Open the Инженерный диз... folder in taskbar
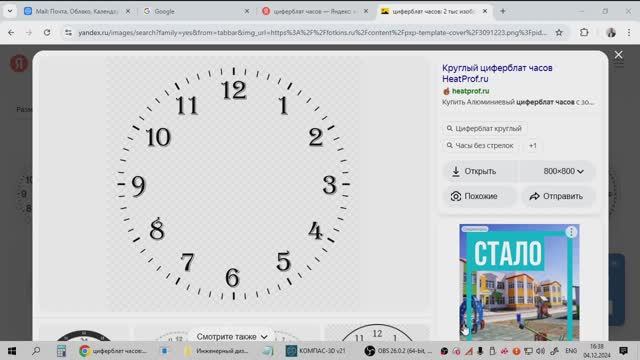Viewport: 640px width, 360px height. click(x=216, y=351)
